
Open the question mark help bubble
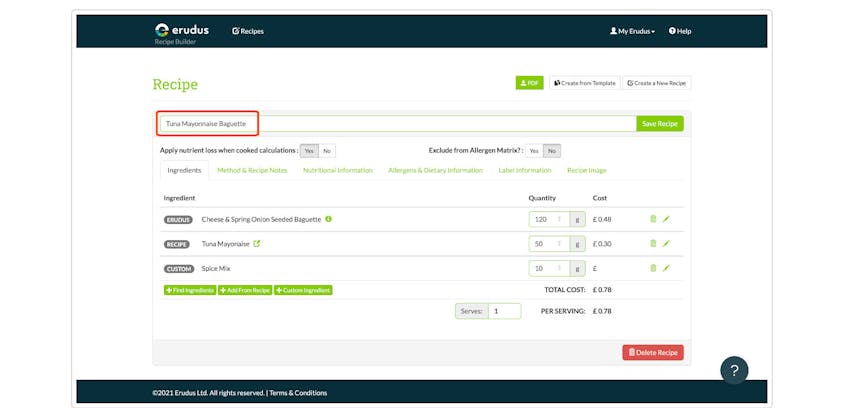(x=734, y=371)
